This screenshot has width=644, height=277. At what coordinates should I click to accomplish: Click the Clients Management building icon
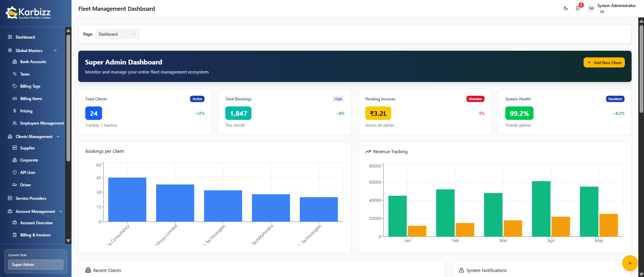point(10,137)
